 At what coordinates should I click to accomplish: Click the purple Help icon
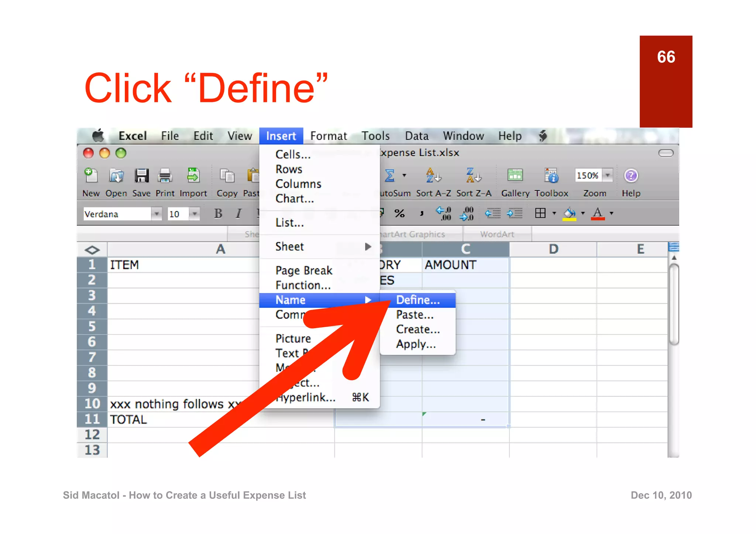631,176
